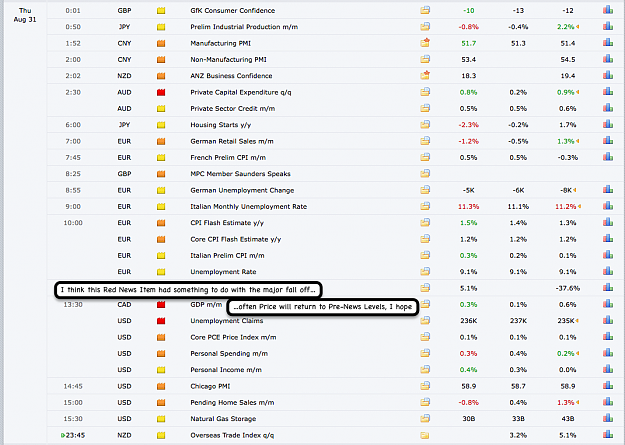Open detail folder for Unemployment Claims

pos(425,320)
